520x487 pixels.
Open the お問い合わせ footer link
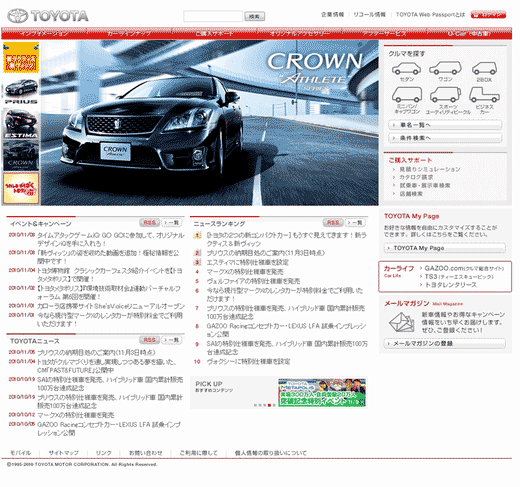point(146,453)
